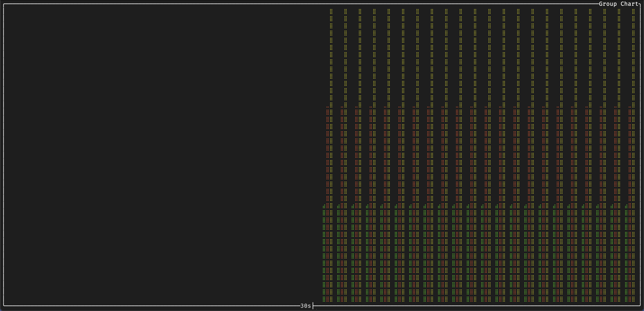Click the 30s time axis label
The image size is (644, 311).
click(305, 306)
